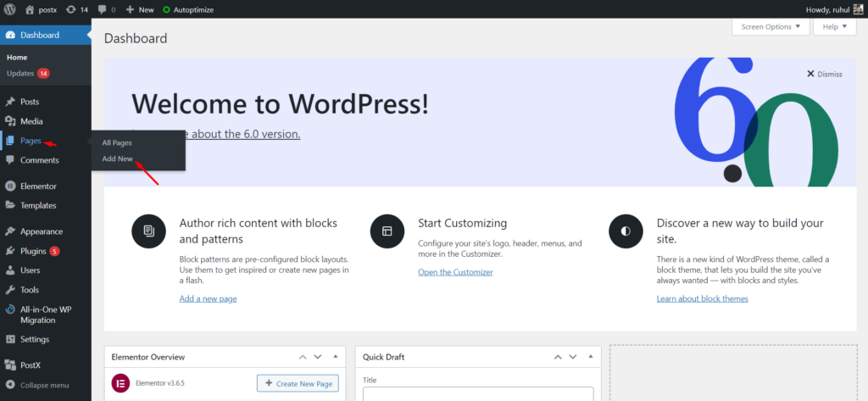Open the postx site home icon
The height and width of the screenshot is (401, 868).
30,9
